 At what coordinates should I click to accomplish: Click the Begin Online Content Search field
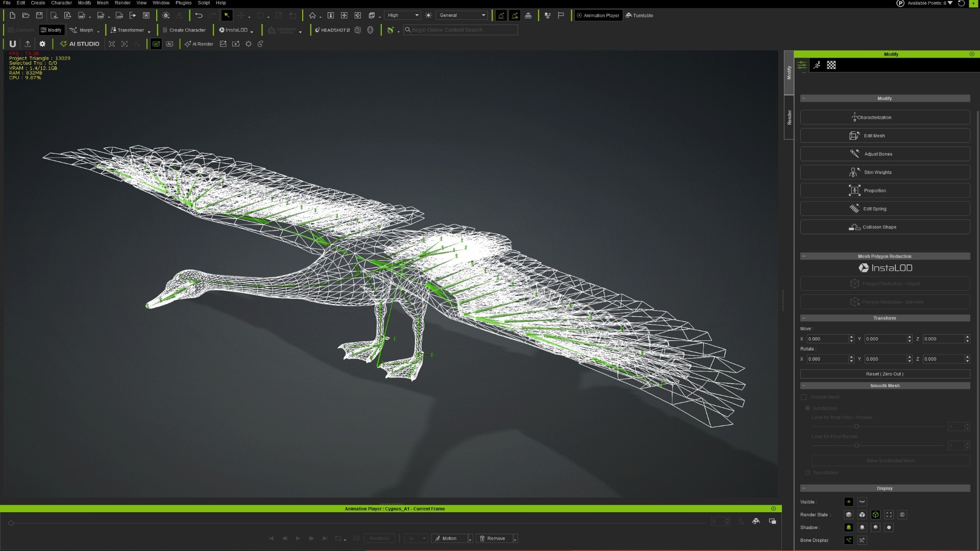(460, 30)
